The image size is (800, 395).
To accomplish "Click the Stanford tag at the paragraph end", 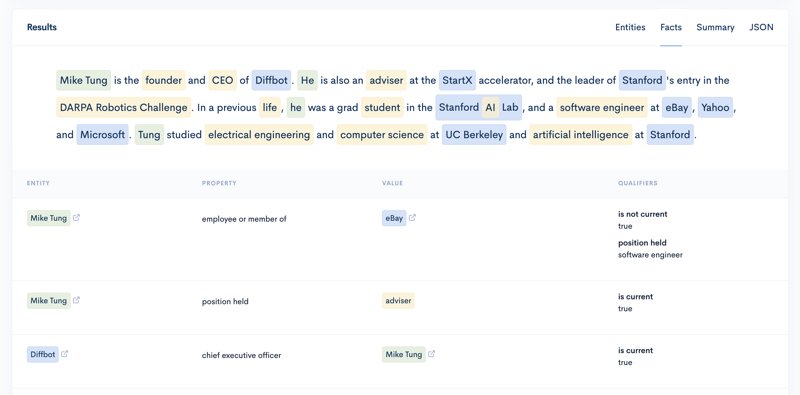I will click(x=670, y=135).
